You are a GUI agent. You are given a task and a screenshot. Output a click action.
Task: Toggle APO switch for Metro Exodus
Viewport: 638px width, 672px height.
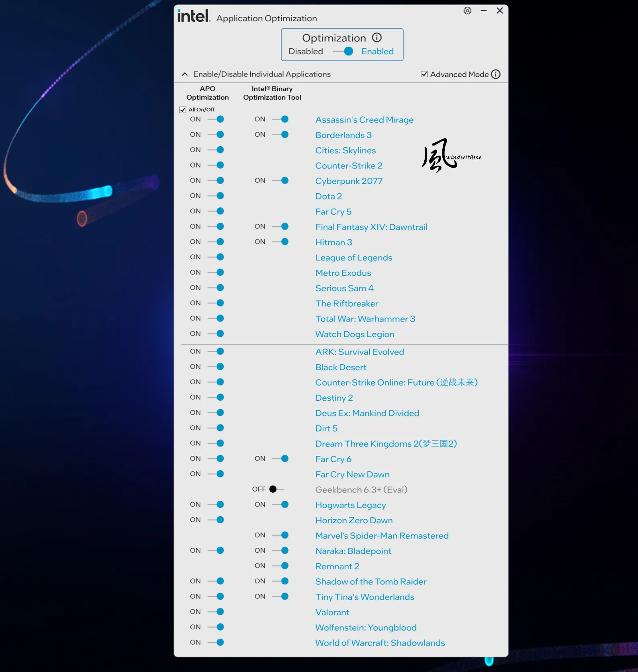coord(216,272)
